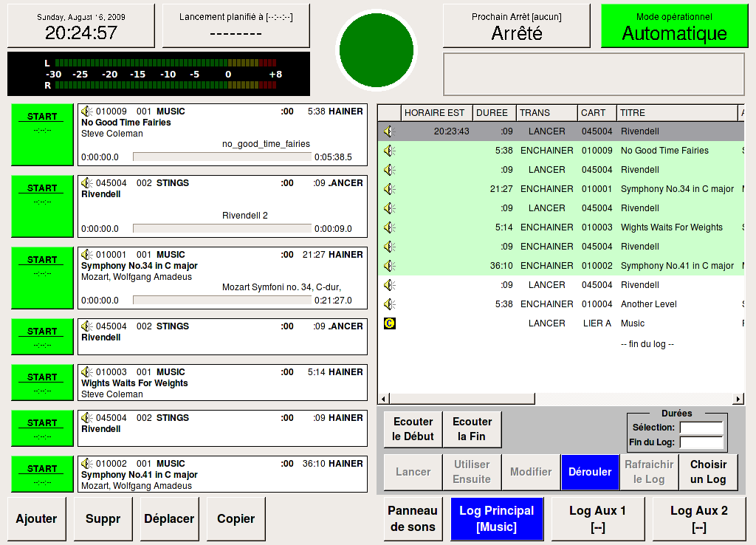Click speaker icon of No Good Time Fairies deck
This screenshot has width=756, height=545.
(87, 112)
